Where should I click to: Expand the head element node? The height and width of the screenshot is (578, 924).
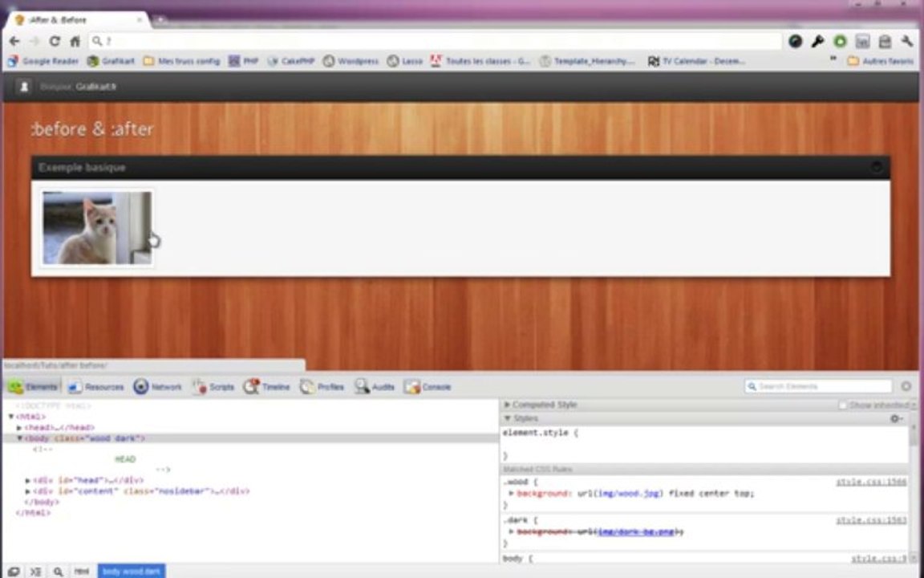click(19, 428)
